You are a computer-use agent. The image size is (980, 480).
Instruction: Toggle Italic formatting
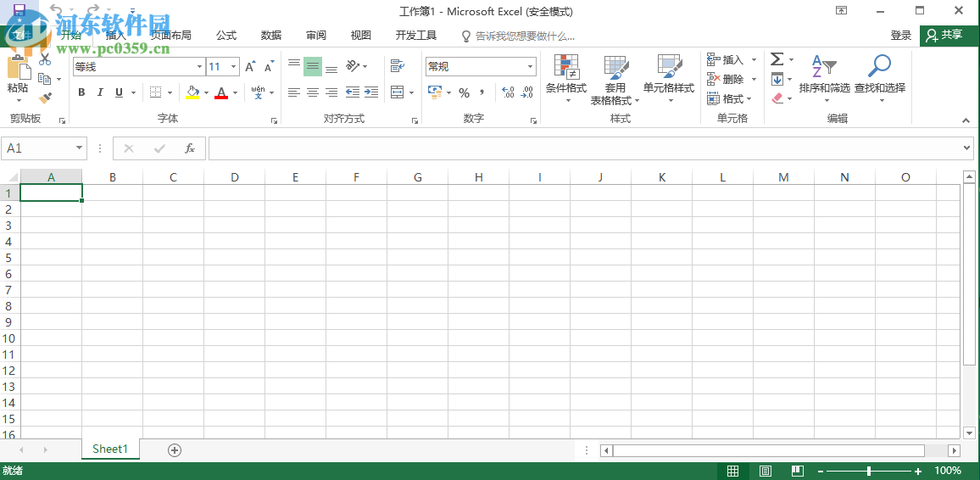click(99, 92)
